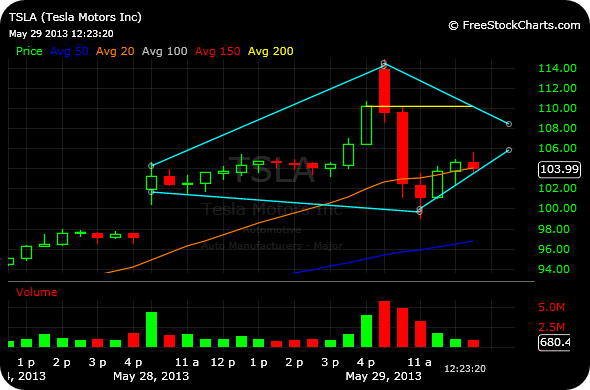Click the current price box 103.99
Image resolution: width=590 pixels, height=390 pixels.
click(560, 169)
